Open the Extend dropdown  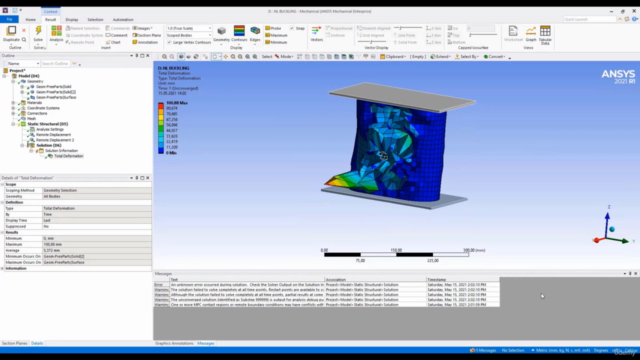click(x=440, y=57)
